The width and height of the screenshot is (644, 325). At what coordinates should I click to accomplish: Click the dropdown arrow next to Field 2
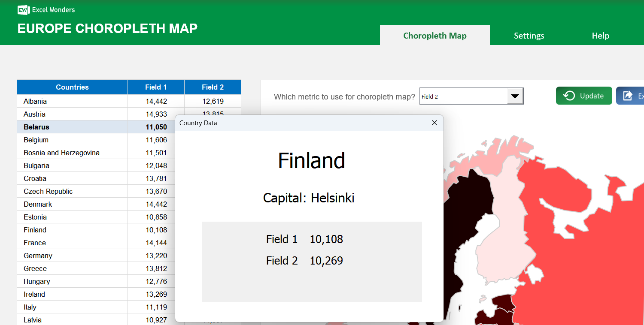[515, 96]
